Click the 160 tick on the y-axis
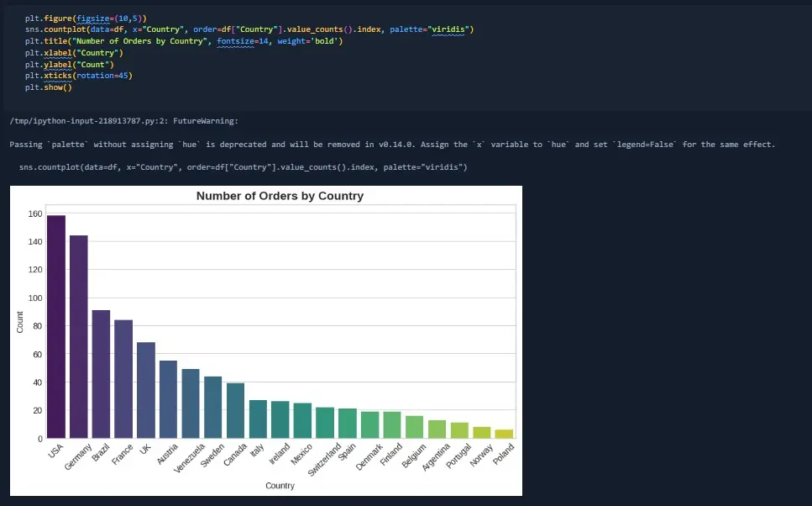This screenshot has height=506, width=812. click(x=34, y=214)
